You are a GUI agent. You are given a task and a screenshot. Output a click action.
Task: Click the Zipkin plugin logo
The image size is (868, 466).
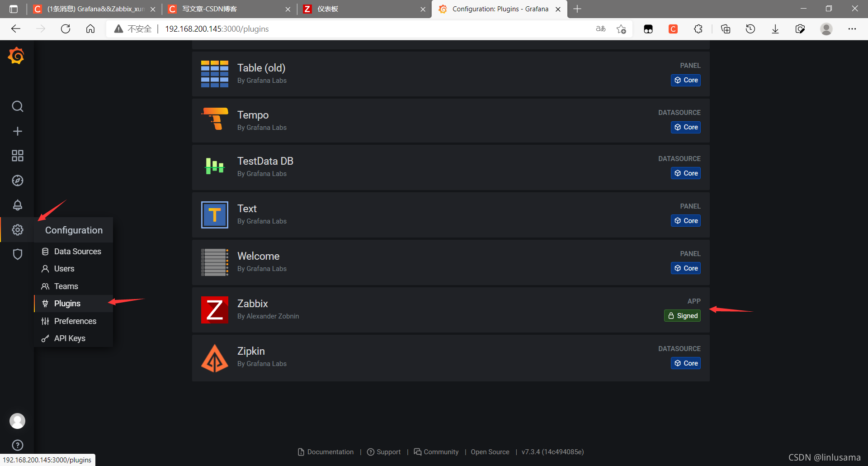pyautogui.click(x=214, y=357)
